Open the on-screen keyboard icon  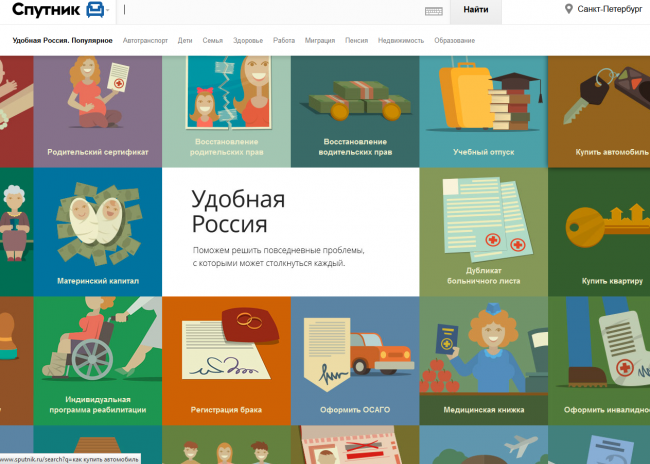434,12
